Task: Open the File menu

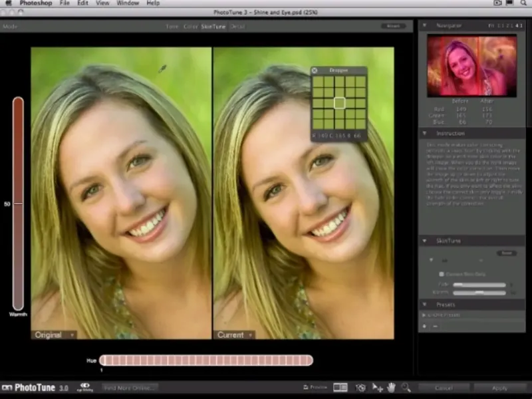Action: [65, 3]
